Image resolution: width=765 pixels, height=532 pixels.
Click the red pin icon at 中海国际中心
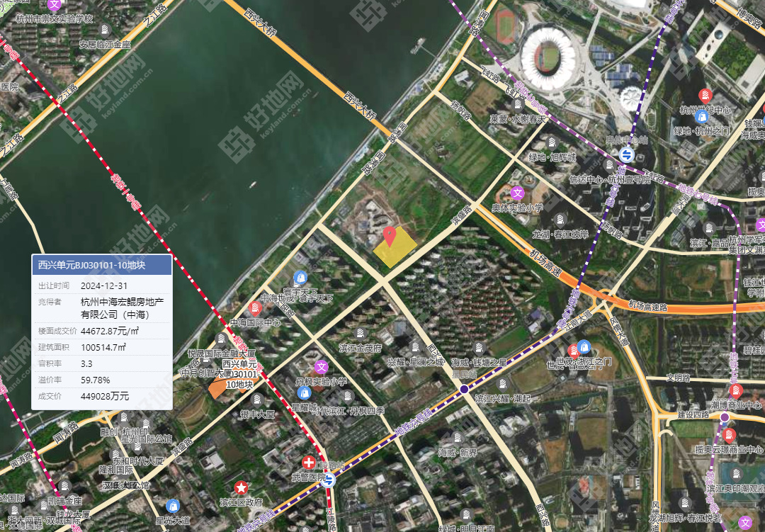coord(255,308)
